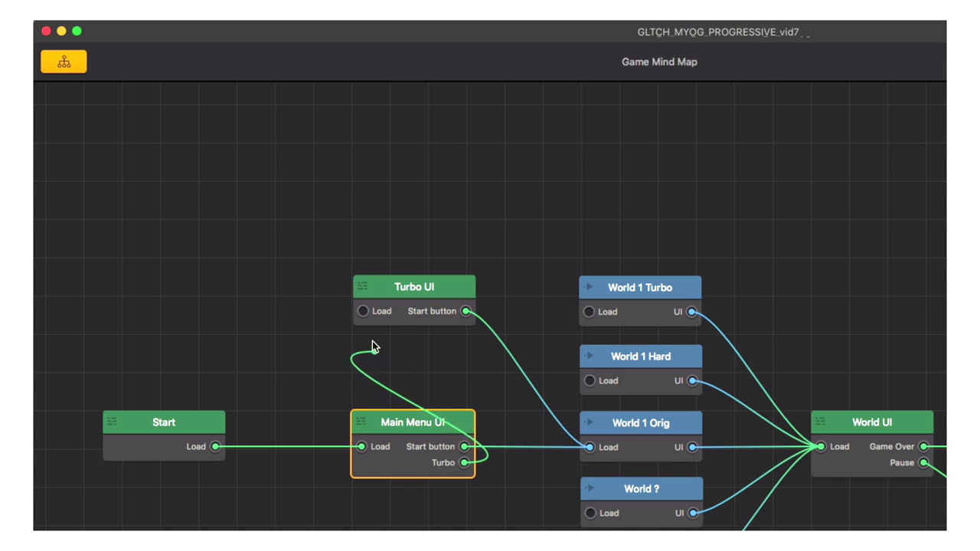Click the World 1 Hard play icon
This screenshot has width=980, height=551.
click(x=588, y=356)
